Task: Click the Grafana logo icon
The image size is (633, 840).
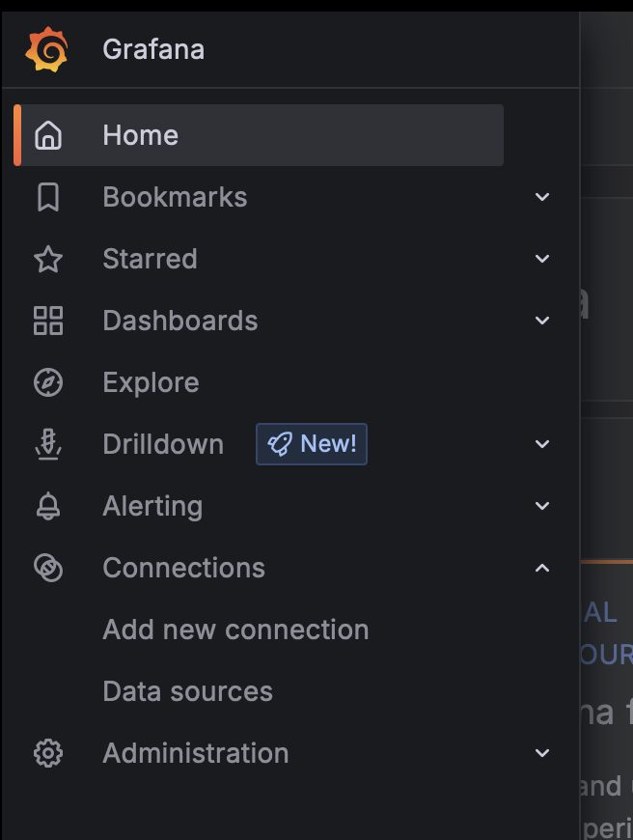Action: [x=46, y=49]
